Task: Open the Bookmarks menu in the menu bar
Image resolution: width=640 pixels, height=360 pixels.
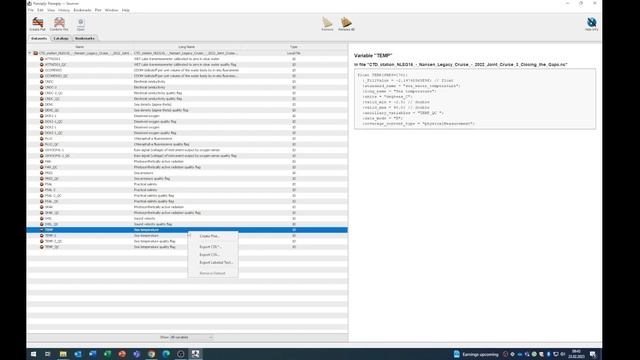Action: pyautogui.click(x=82, y=10)
